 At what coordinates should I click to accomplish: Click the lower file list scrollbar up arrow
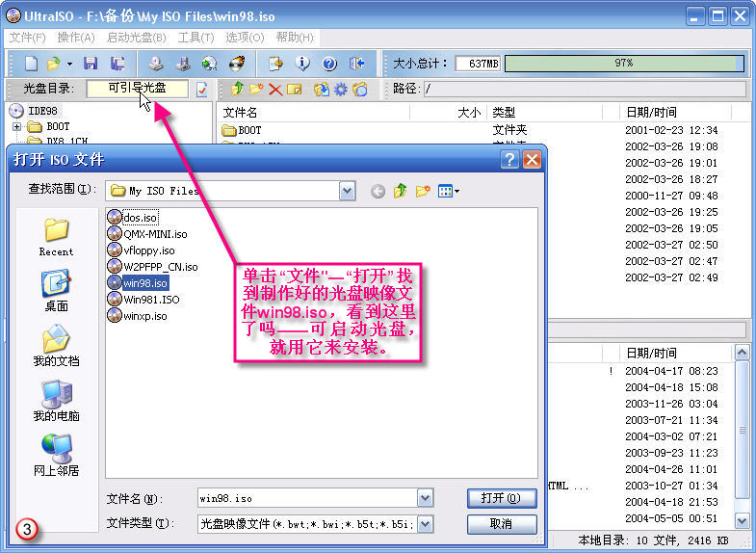(x=742, y=353)
